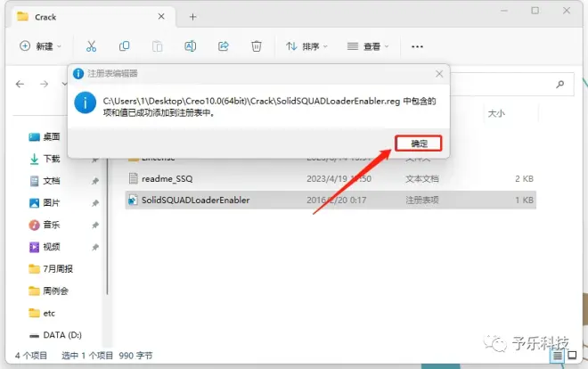Open 下载 in the sidebar
The image size is (588, 369).
(x=45, y=159)
